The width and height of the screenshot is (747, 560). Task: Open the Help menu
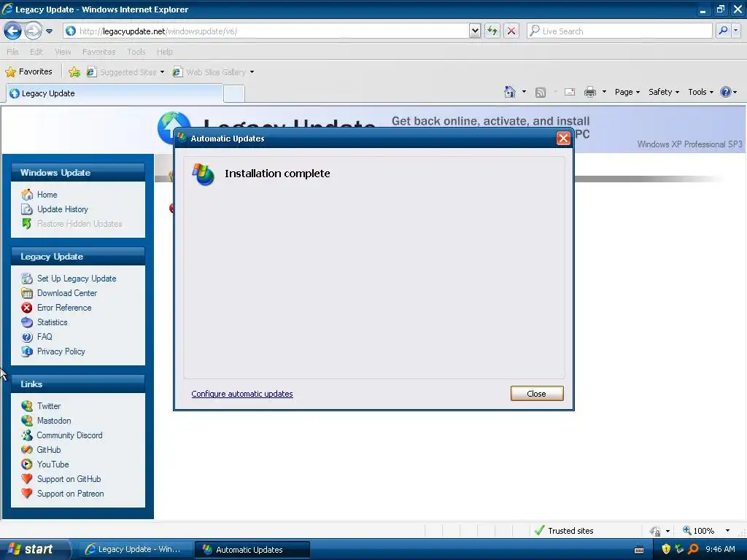[x=164, y=52]
